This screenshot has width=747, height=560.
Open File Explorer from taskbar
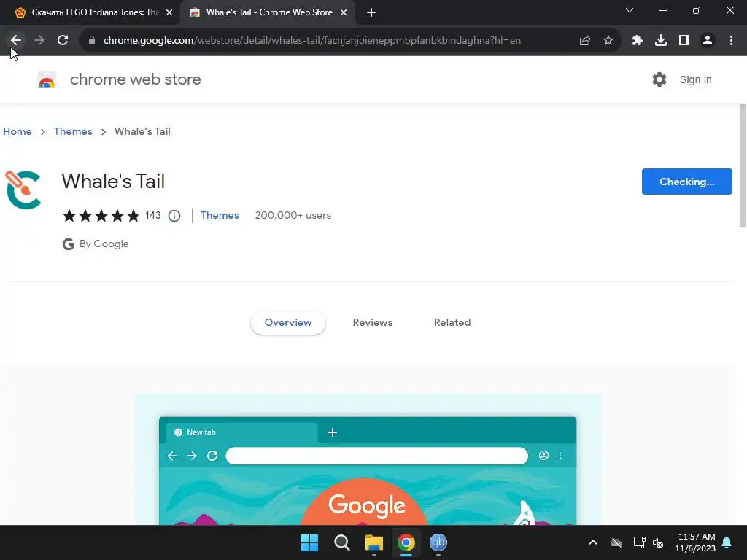[374, 542]
